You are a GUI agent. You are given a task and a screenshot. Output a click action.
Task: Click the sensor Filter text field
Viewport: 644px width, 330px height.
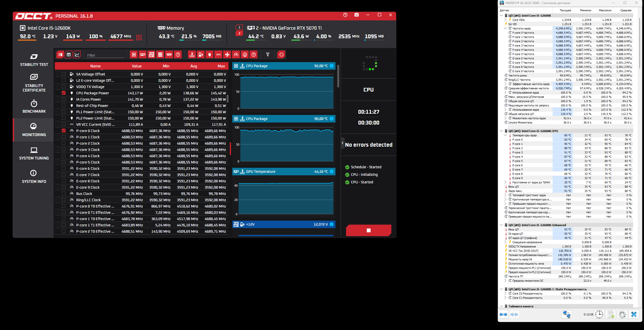coord(105,55)
